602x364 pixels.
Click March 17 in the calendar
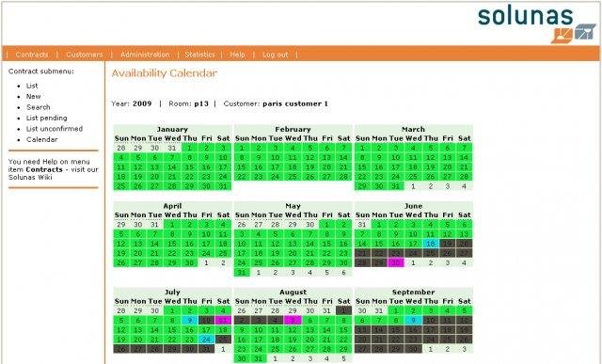click(x=396, y=167)
